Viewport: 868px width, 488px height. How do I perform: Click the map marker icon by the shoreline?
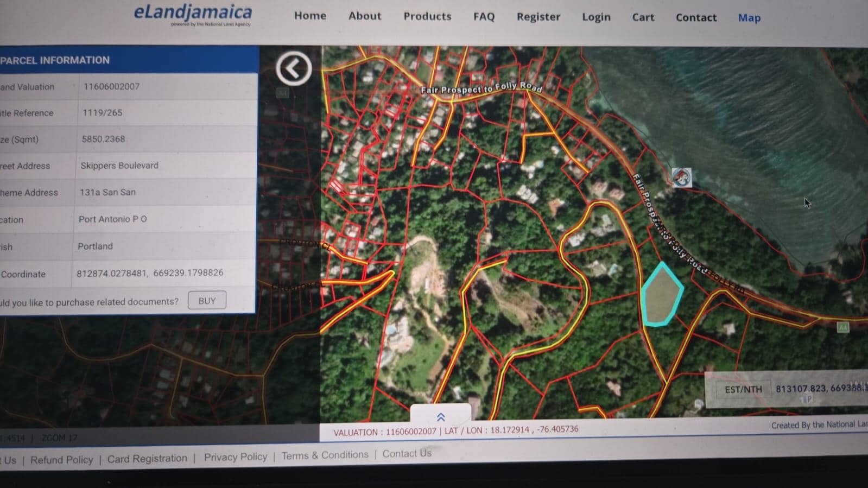tap(681, 178)
